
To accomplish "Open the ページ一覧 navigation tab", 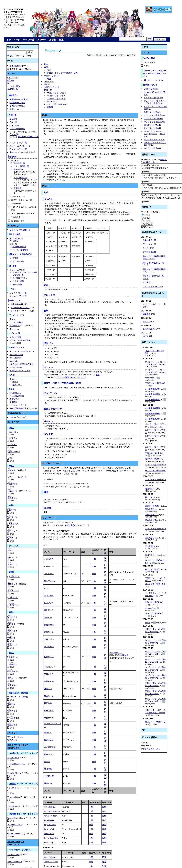I will pos(29,40).
